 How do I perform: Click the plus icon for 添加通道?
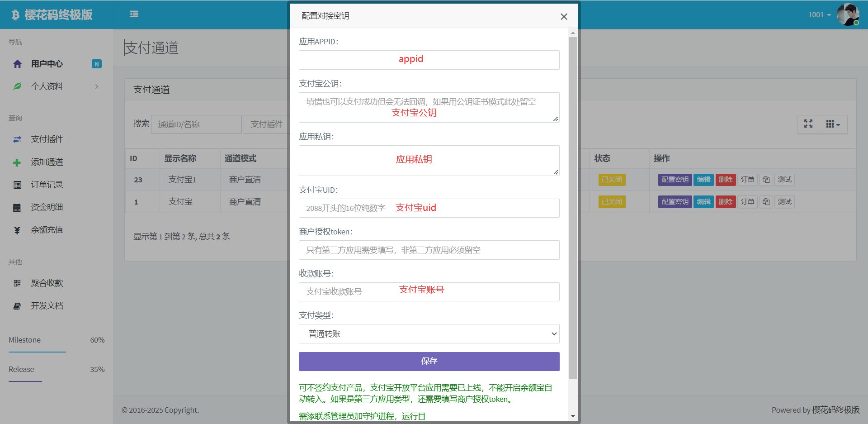[x=17, y=162]
